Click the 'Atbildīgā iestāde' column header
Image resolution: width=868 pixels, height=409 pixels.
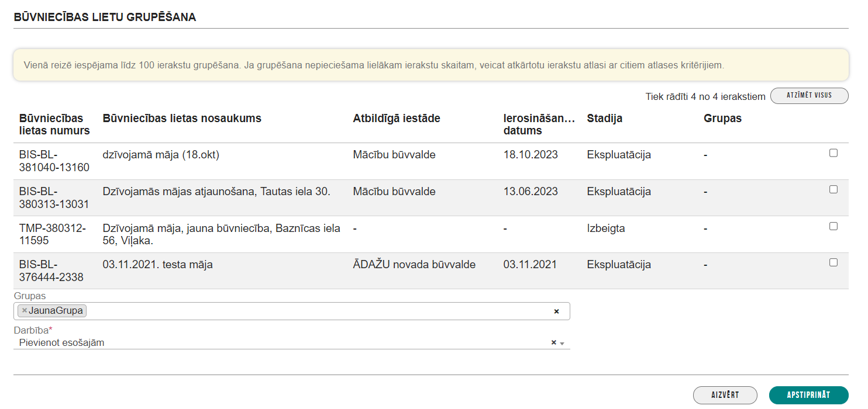pyautogui.click(x=396, y=119)
